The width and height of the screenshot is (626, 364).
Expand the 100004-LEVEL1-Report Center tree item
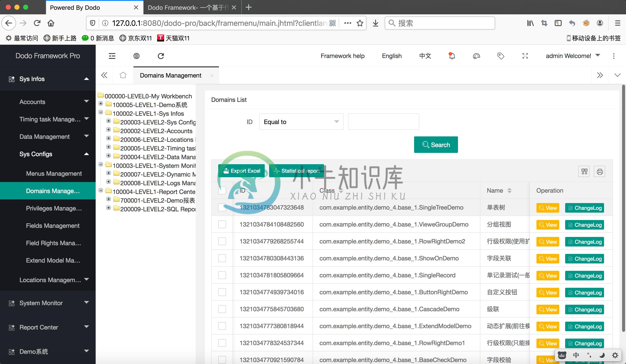(101, 192)
